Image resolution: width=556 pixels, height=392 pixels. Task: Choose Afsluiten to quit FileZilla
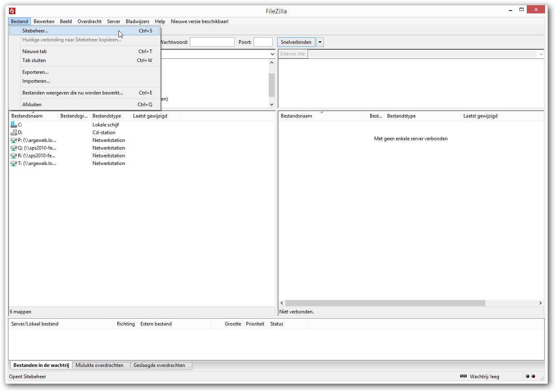tap(84, 105)
